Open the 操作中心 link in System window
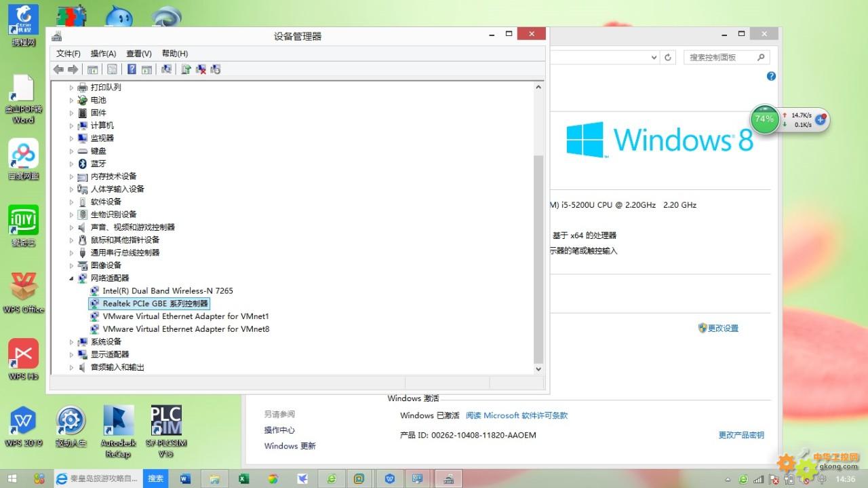The image size is (868, 488). tap(279, 430)
